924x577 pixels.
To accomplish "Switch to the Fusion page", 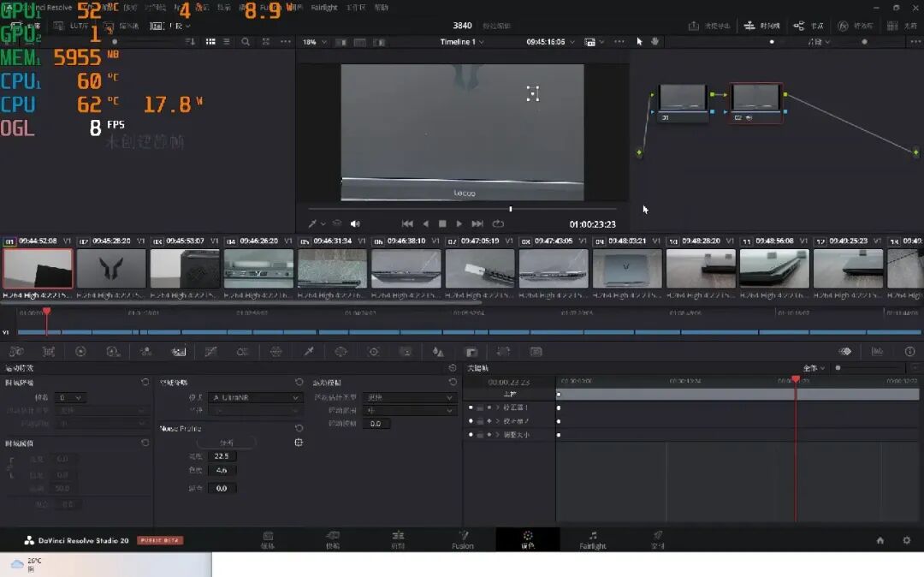I will (463, 540).
